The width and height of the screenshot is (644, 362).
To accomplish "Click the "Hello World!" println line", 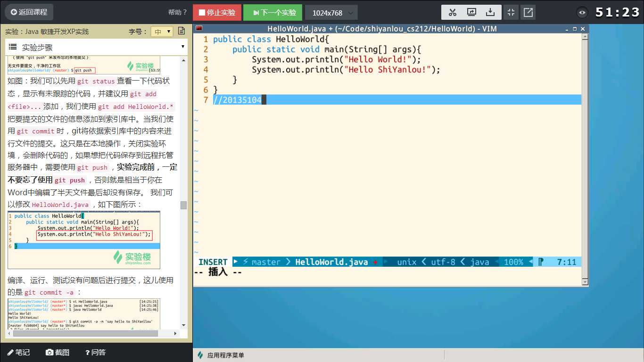I will click(x=336, y=59).
